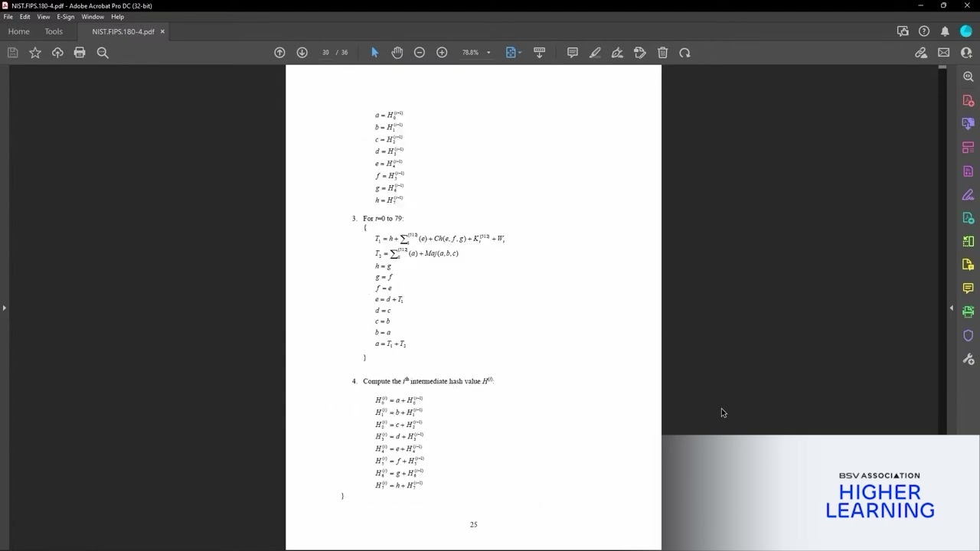Select the Highlight text tool
This screenshot has width=980, height=551.
pyautogui.click(x=595, y=53)
